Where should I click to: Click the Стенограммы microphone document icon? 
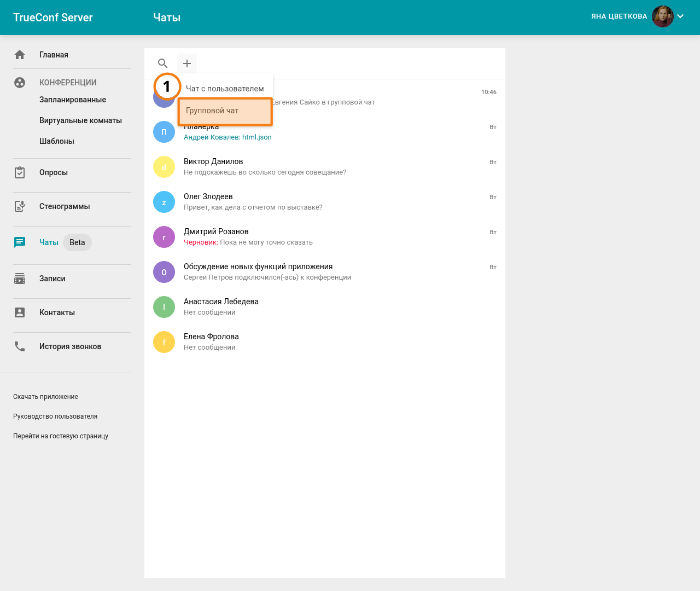[x=20, y=206]
